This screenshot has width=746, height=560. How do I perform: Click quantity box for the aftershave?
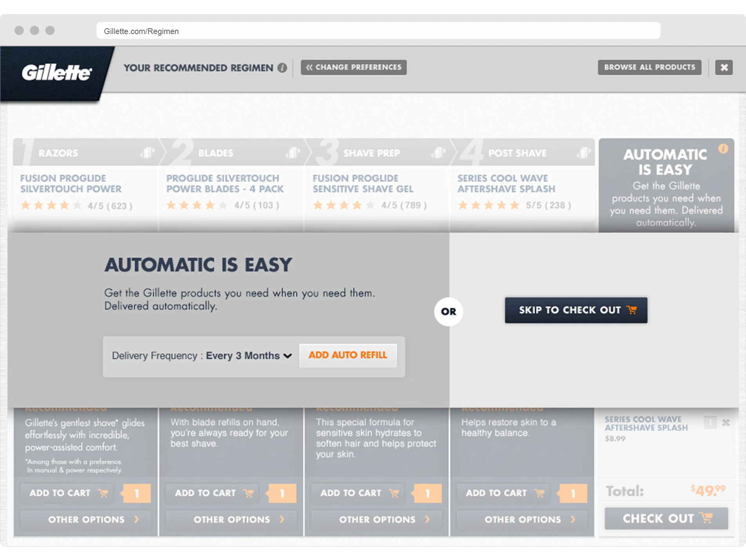(x=573, y=493)
